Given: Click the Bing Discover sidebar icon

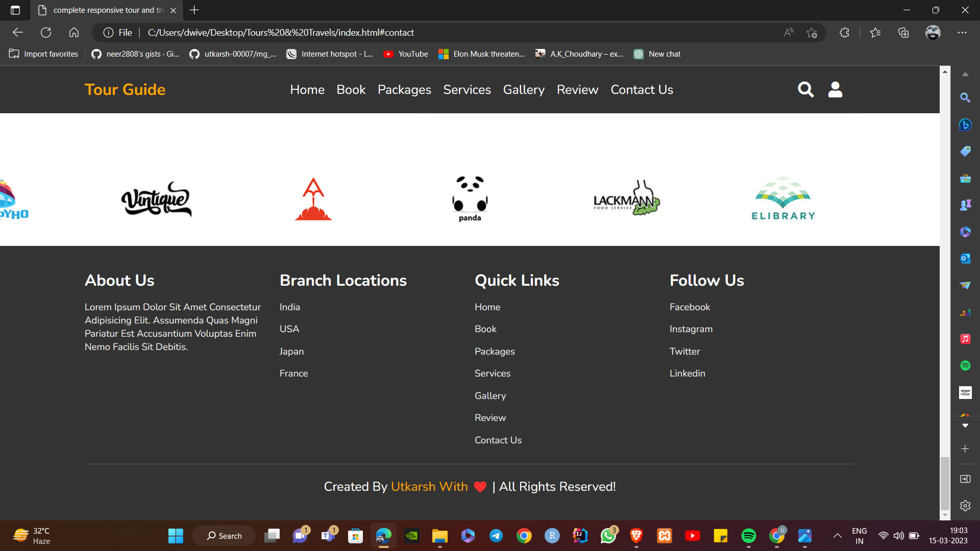Looking at the screenshot, I should (x=965, y=124).
